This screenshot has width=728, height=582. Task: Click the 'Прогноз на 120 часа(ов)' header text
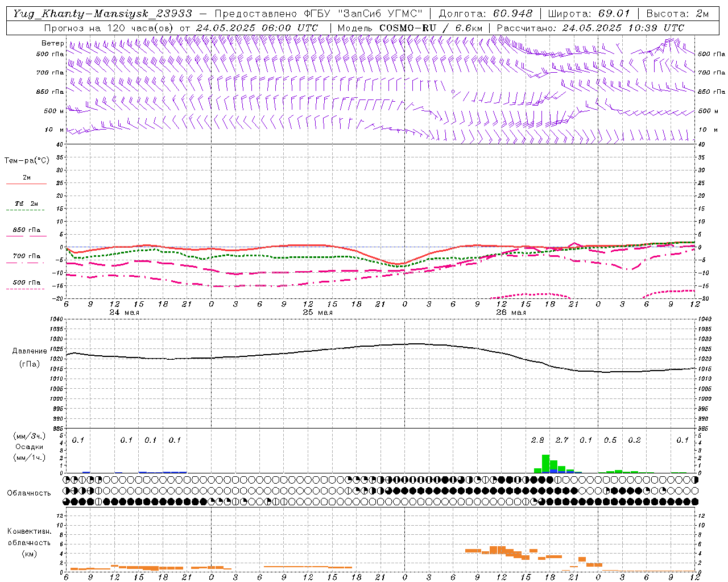click(x=109, y=28)
